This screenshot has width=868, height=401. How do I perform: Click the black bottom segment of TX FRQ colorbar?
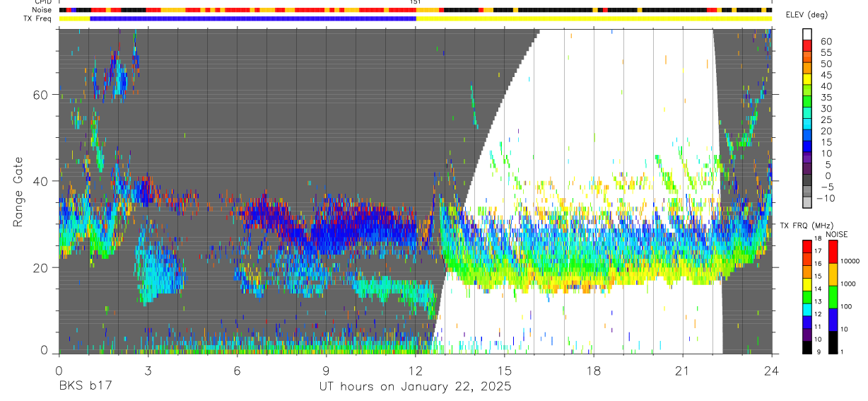pos(807,347)
